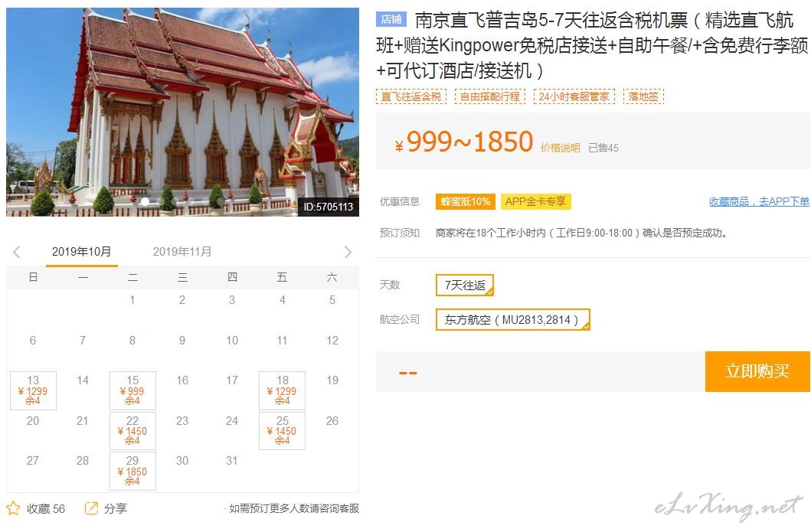Screen dimensions: 811x532
Task: Select October 15 priced ¥999
Action: [x=132, y=390]
